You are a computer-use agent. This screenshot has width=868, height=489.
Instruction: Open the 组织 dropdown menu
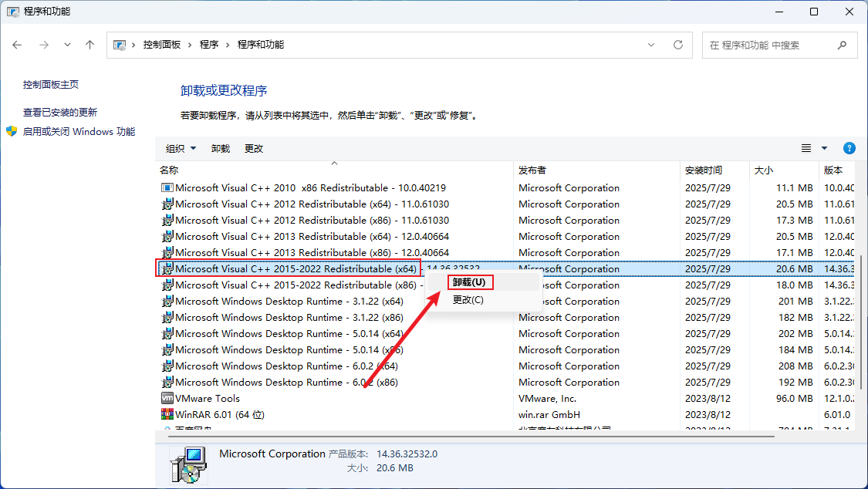point(181,148)
